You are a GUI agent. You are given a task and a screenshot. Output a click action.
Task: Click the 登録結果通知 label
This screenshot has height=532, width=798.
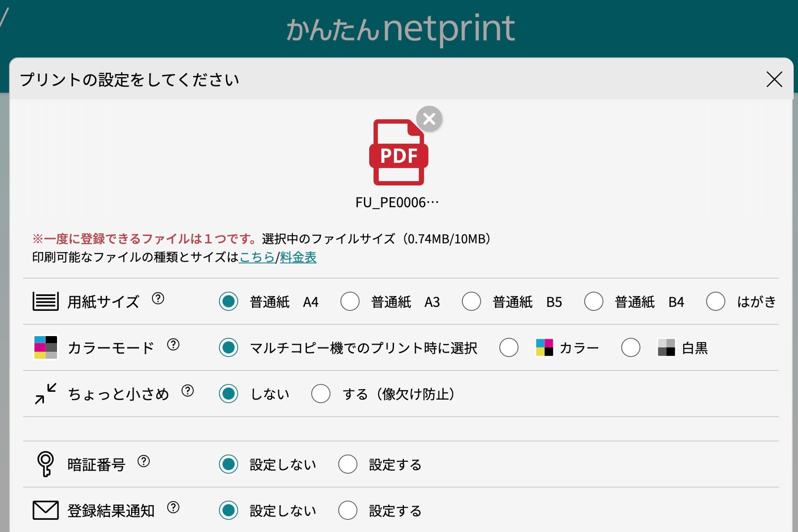click(111, 510)
